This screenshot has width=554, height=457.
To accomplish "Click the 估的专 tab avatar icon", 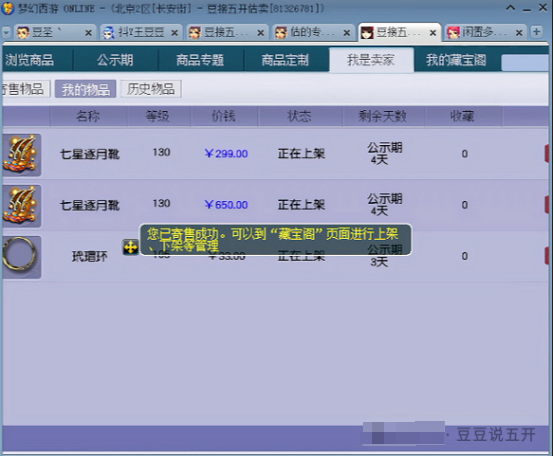I will click(x=281, y=33).
